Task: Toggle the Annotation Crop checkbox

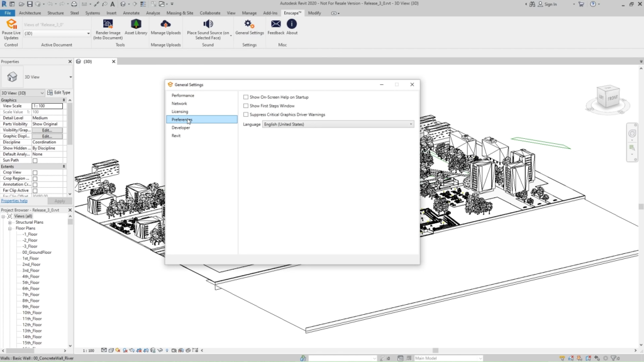Action: pos(35,185)
